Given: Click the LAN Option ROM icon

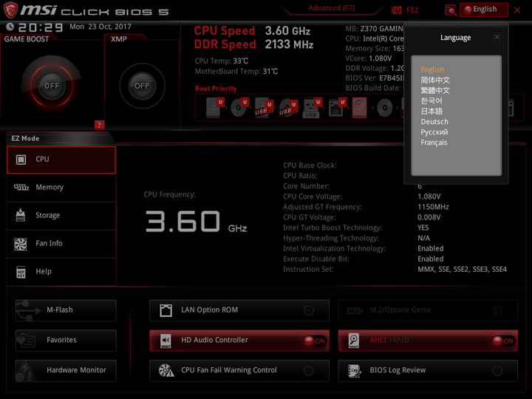Looking at the screenshot, I should tap(166, 310).
